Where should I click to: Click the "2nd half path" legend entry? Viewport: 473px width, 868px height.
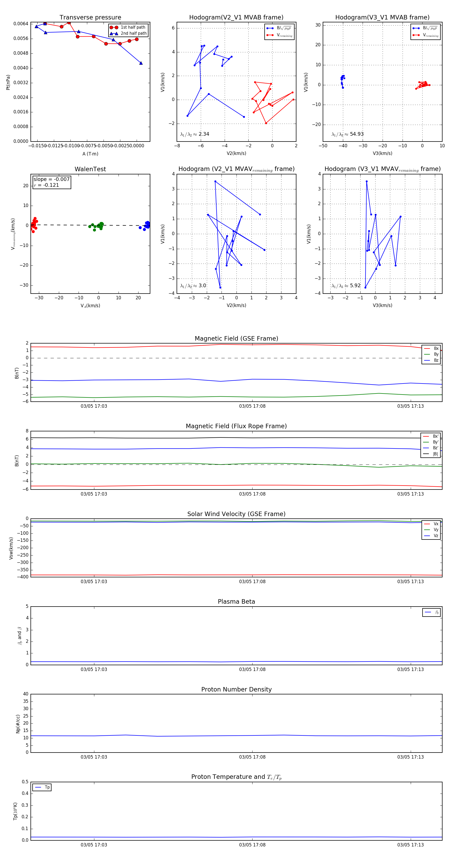tap(128, 33)
